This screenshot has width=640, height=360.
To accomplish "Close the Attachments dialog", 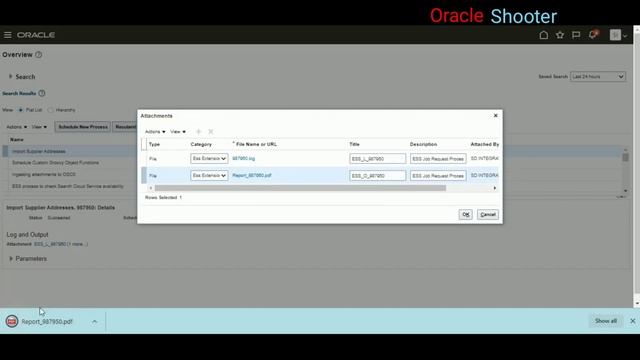I will point(496,116).
